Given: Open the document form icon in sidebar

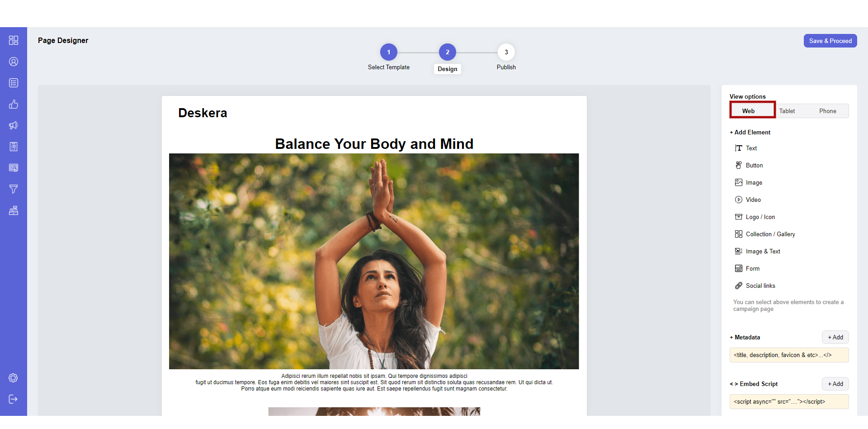Looking at the screenshot, I should 14,147.
